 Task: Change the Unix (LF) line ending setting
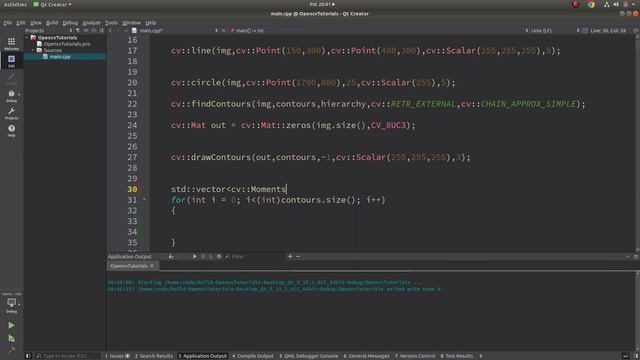[x=541, y=31]
